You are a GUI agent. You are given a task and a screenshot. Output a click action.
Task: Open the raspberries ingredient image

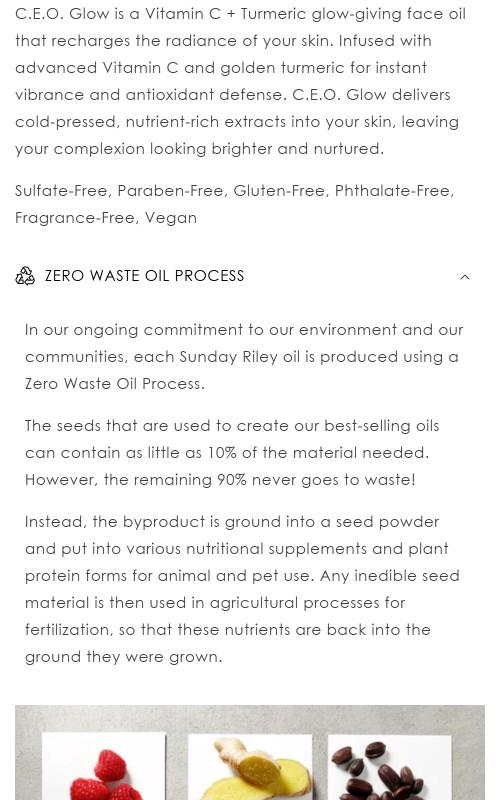tap(104, 767)
